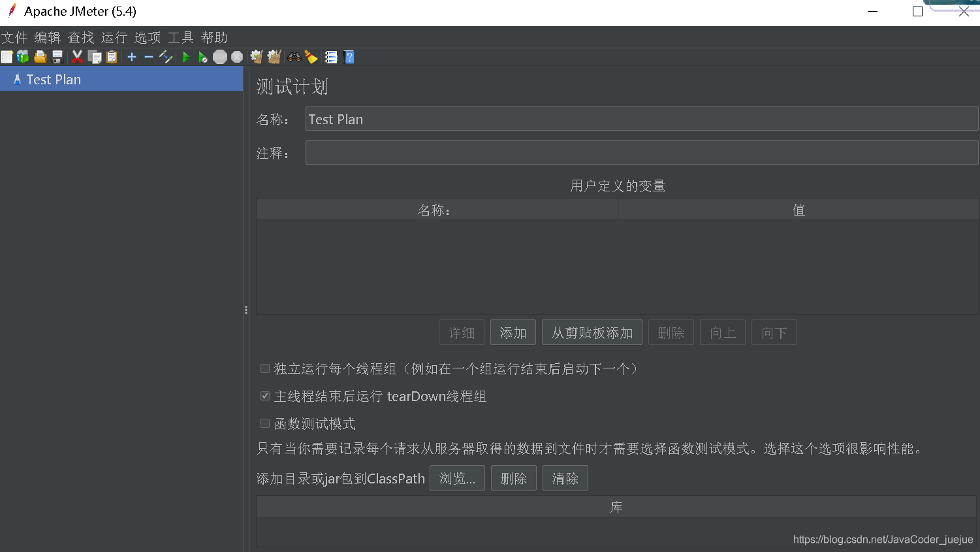Open the 文件 menu
980x552 pixels.
click(x=14, y=37)
